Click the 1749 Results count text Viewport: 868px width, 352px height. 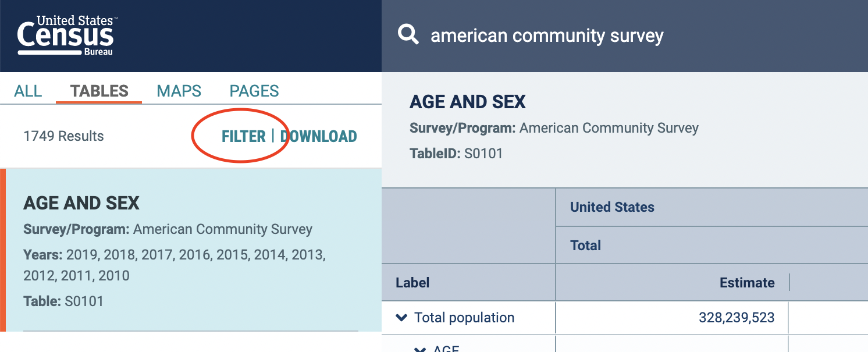pyautogui.click(x=63, y=136)
